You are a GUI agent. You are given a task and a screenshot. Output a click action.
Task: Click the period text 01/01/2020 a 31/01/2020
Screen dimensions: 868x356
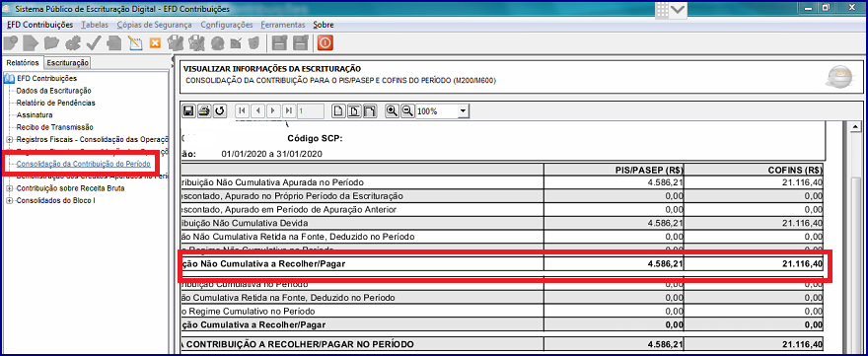coord(272,154)
